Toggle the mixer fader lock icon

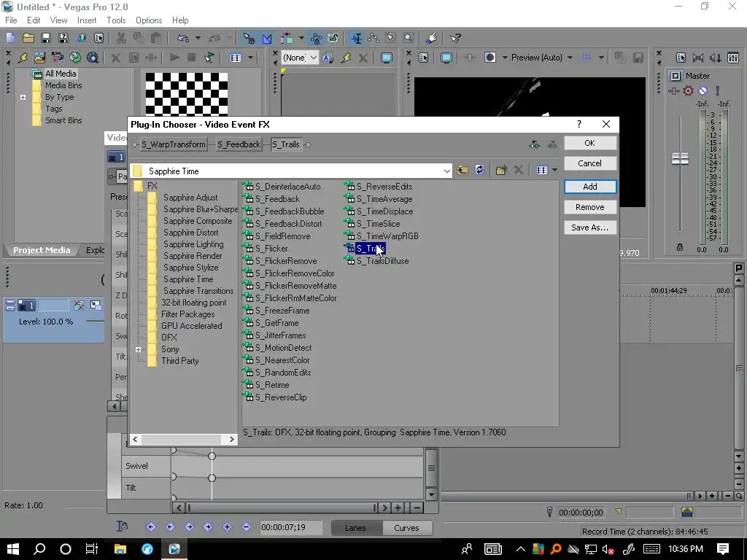click(680, 247)
